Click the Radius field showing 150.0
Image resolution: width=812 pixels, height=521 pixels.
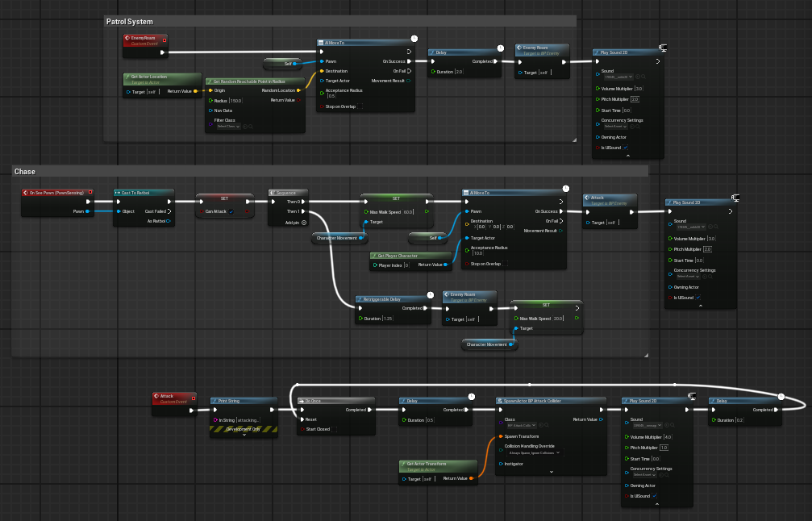(235, 101)
